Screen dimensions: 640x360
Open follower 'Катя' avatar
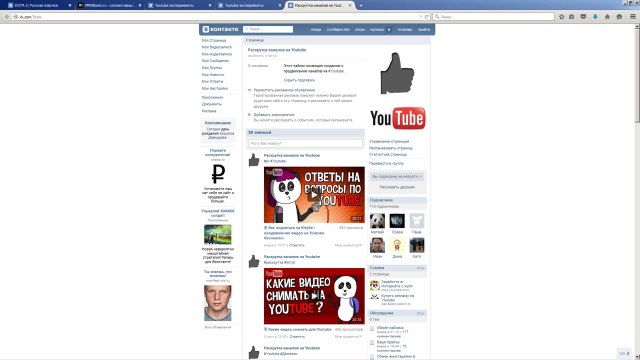tap(417, 245)
